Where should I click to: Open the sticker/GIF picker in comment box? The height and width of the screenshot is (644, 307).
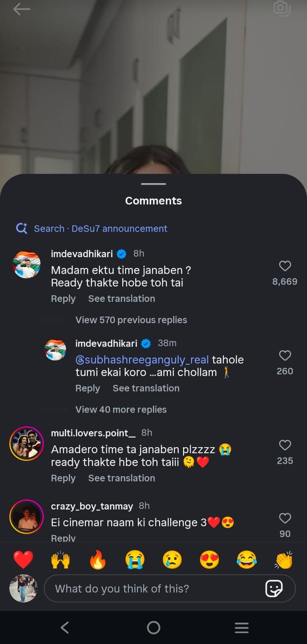click(274, 588)
